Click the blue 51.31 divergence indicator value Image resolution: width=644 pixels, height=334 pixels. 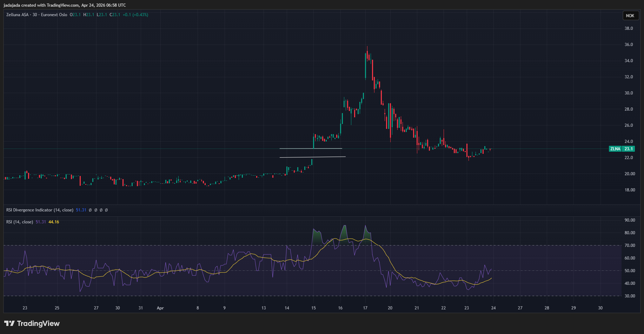[81, 210]
